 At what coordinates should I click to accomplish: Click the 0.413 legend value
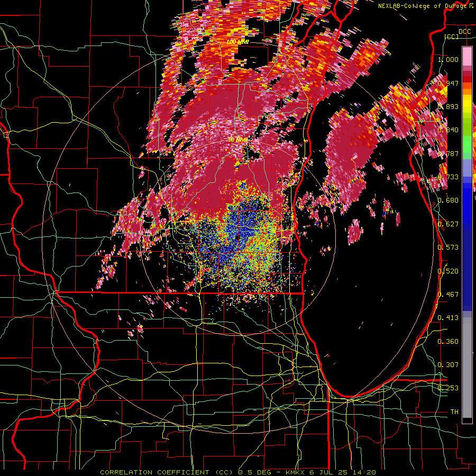pos(448,318)
